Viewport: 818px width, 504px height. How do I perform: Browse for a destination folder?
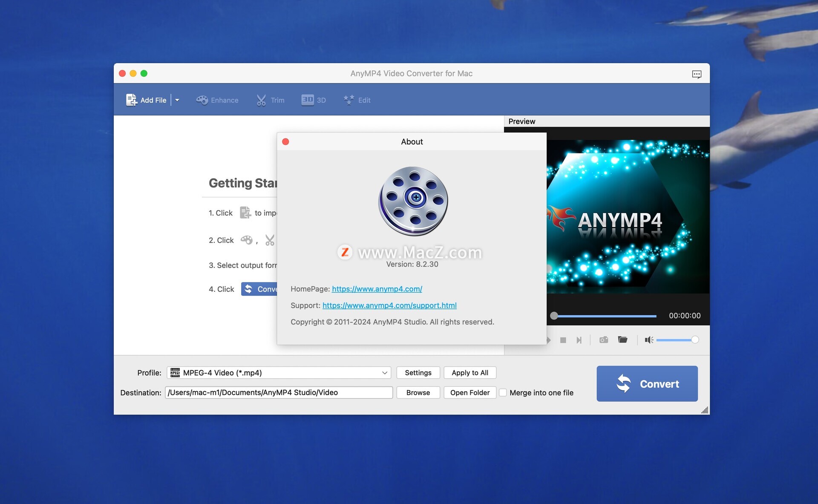click(x=418, y=392)
